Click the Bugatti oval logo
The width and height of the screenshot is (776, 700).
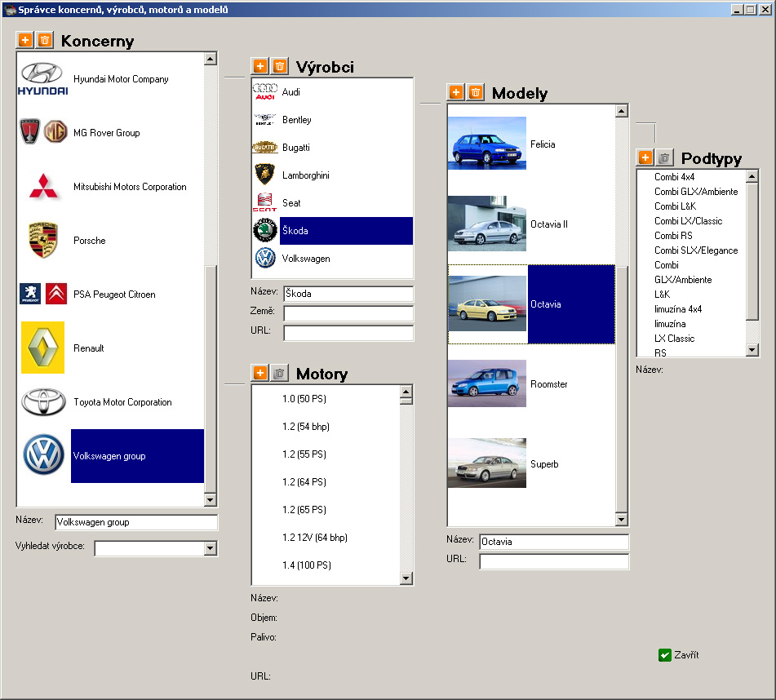[x=264, y=147]
